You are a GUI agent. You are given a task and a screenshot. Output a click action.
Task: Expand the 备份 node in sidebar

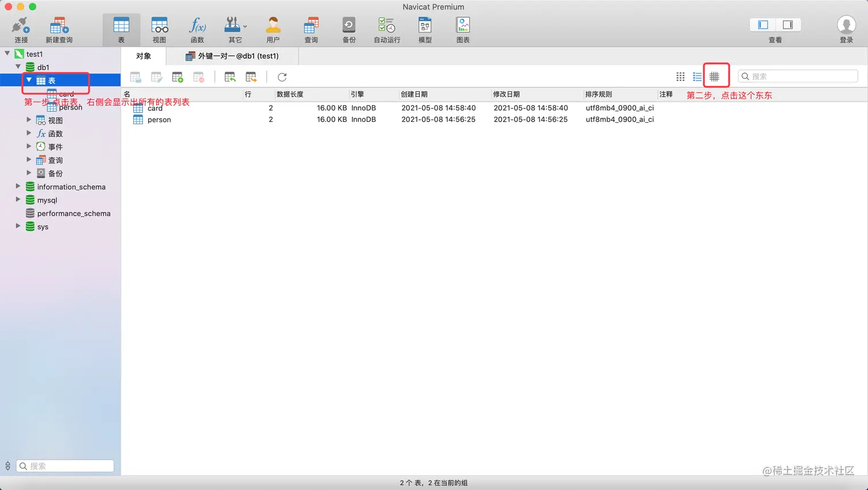coord(29,172)
